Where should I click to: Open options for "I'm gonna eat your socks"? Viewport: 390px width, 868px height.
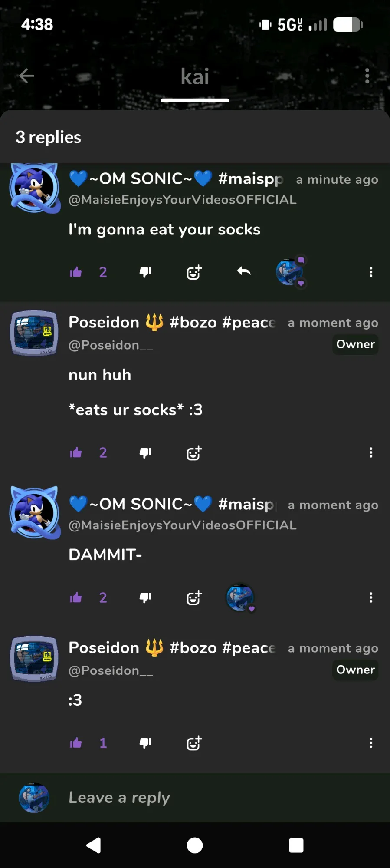point(370,272)
